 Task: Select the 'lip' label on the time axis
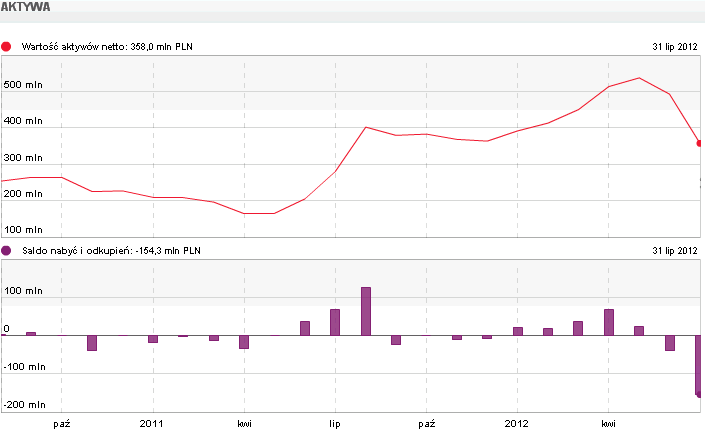click(x=335, y=423)
